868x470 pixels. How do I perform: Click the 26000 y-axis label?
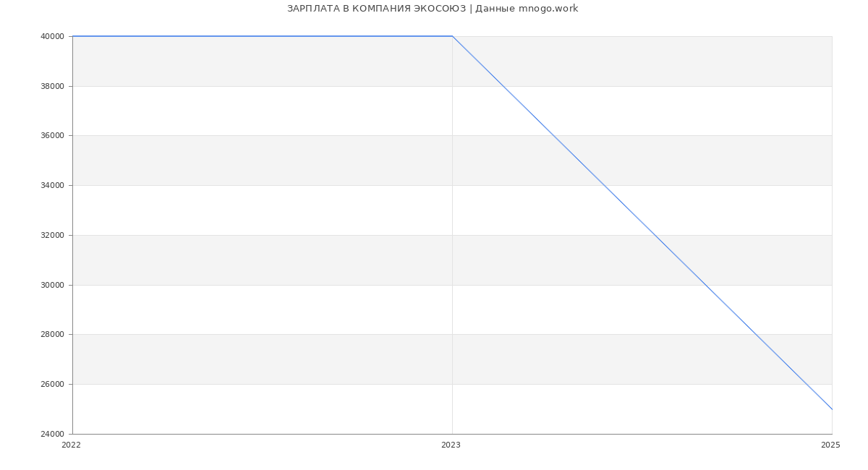[x=53, y=385]
